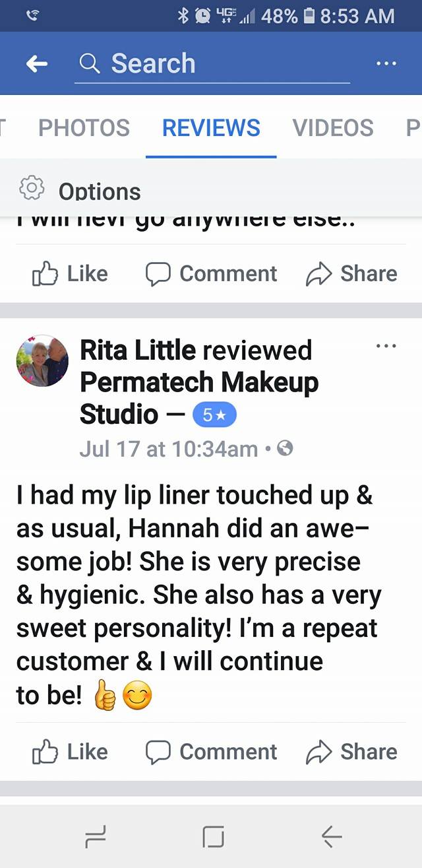Screen dimensions: 422x868
Task: Tap the 5-star rating badge
Action: [214, 415]
